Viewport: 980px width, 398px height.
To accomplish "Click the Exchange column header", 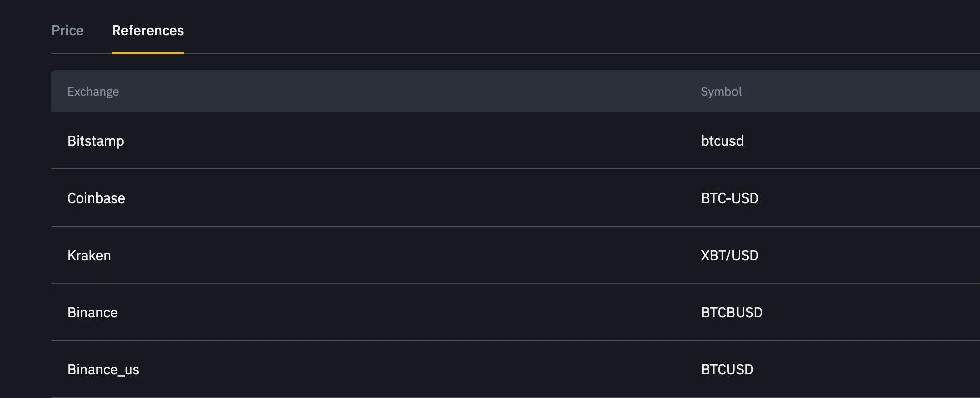I will tap(93, 92).
